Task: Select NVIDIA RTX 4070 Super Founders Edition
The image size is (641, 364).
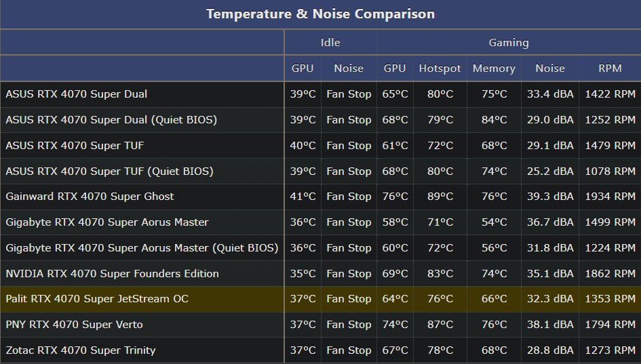Action: coord(112,274)
